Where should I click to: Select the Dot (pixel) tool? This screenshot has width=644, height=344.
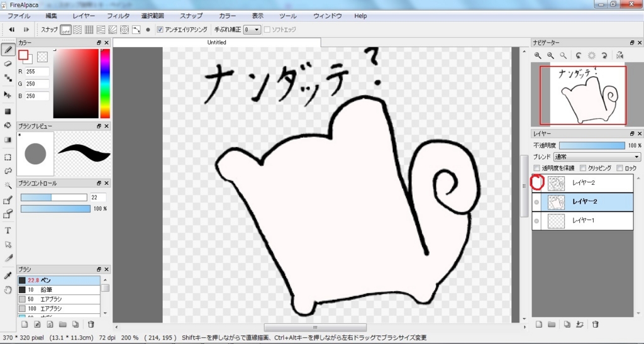(8, 77)
